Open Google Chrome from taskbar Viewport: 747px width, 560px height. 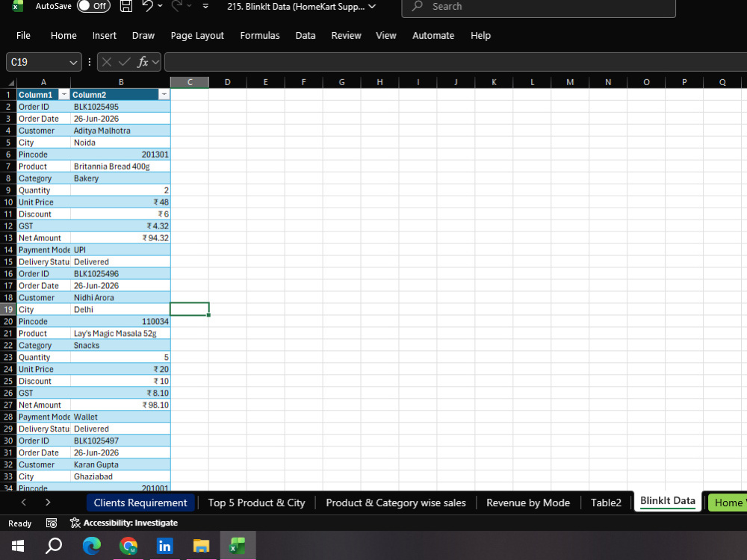coord(128,546)
